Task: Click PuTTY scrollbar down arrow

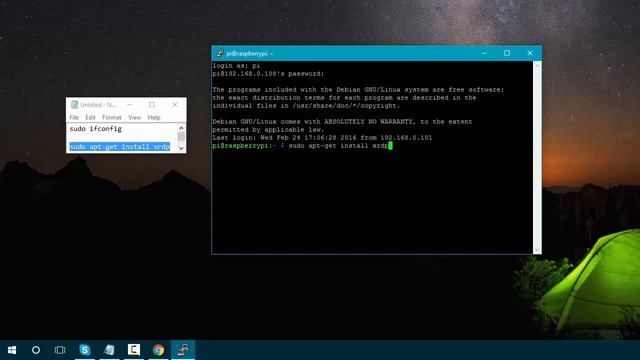Action: pos(537,250)
